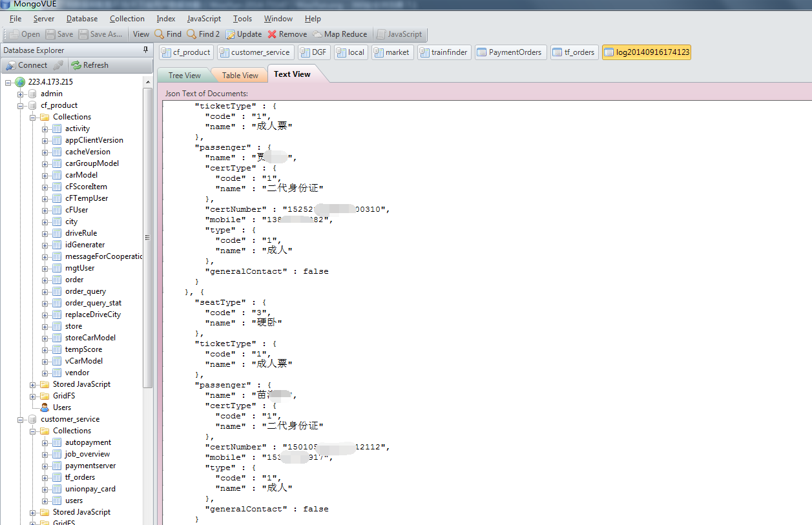
Task: Click the customer_service database icon
Action: (32, 419)
